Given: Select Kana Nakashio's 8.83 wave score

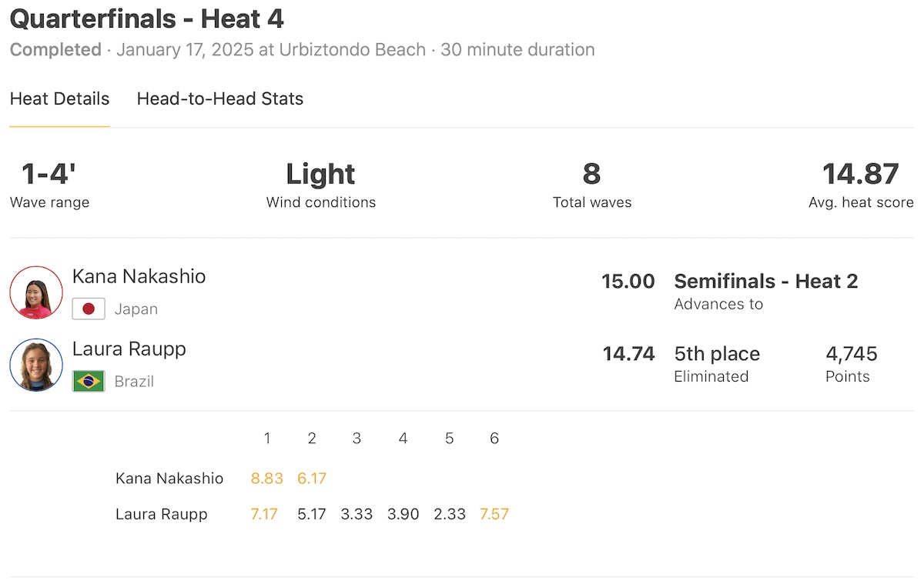Looking at the screenshot, I should coord(267,479).
